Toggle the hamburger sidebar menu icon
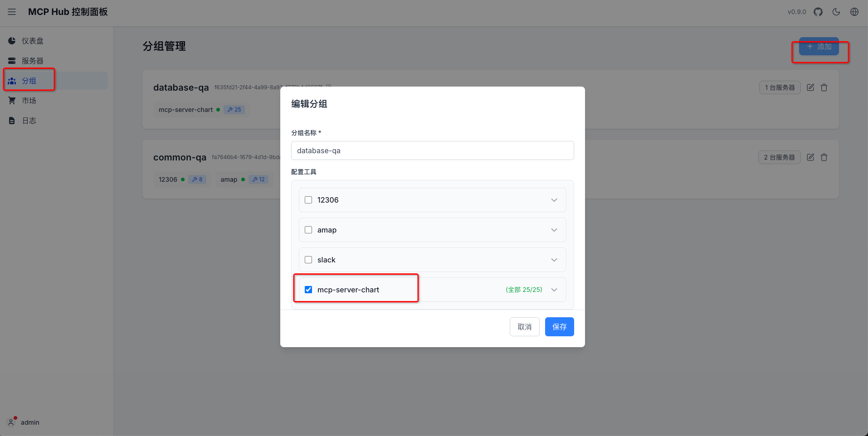 click(x=12, y=12)
